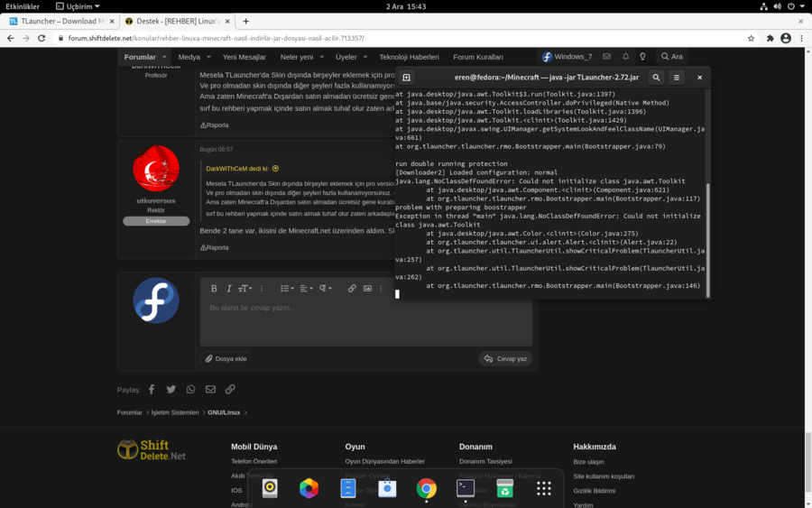Expand the text alignment dropdown in editor

tap(307, 289)
